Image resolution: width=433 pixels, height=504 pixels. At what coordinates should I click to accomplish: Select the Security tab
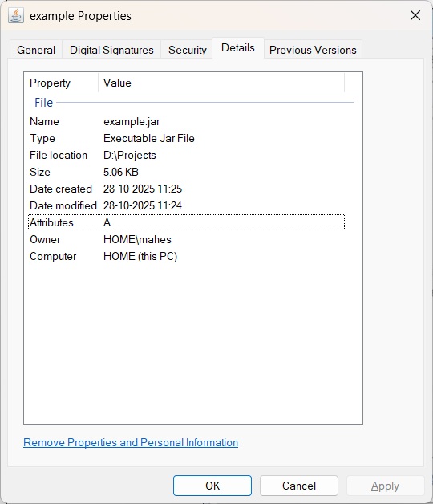click(x=188, y=50)
